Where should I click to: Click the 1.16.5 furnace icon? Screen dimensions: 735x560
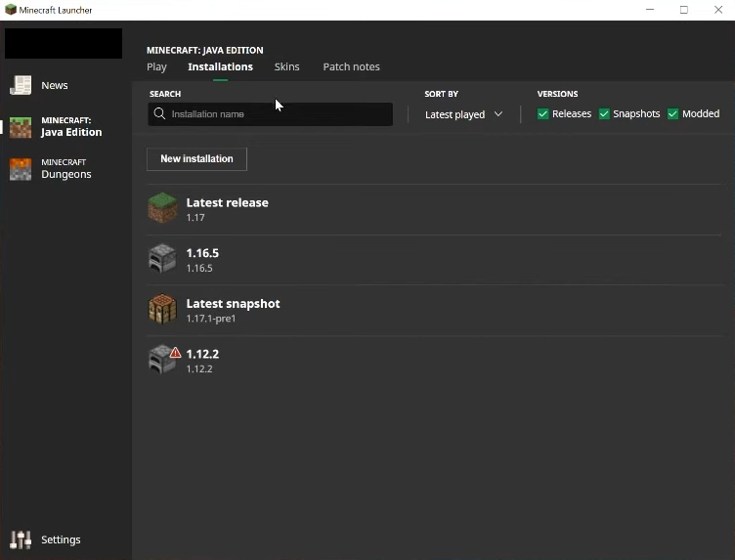tap(162, 258)
